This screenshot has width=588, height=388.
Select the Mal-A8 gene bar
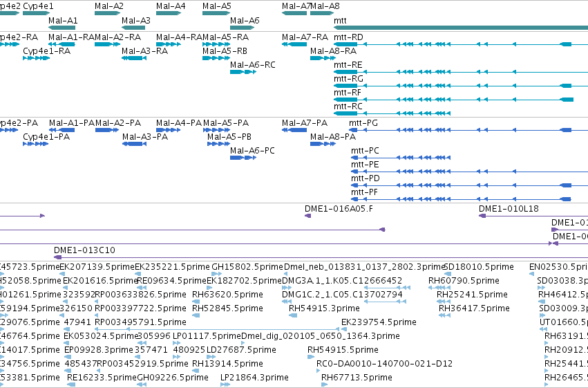coord(322,13)
